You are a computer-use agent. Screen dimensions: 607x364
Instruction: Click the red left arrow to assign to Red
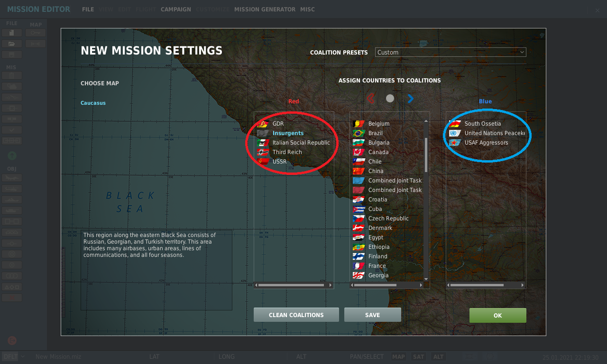pos(371,99)
